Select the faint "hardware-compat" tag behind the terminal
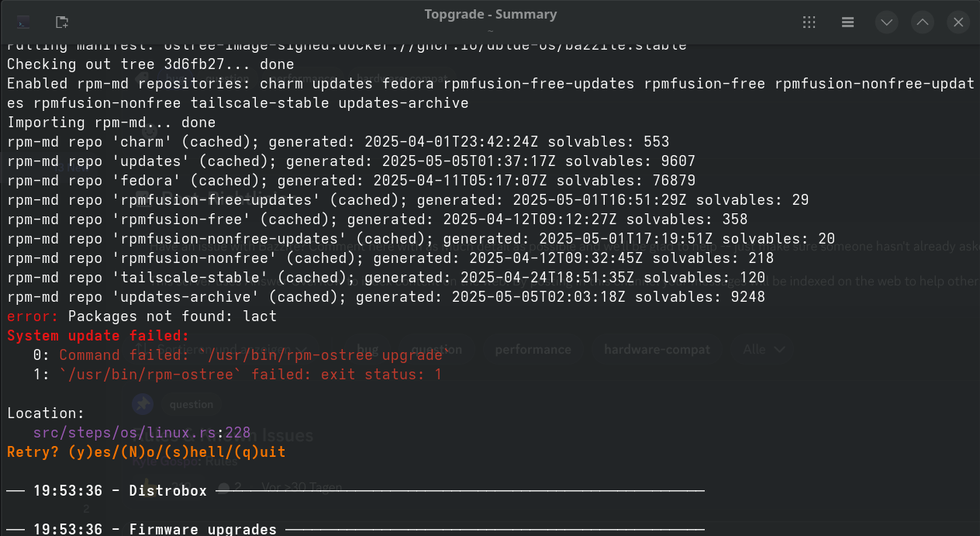The height and width of the screenshot is (536, 980). tap(657, 350)
